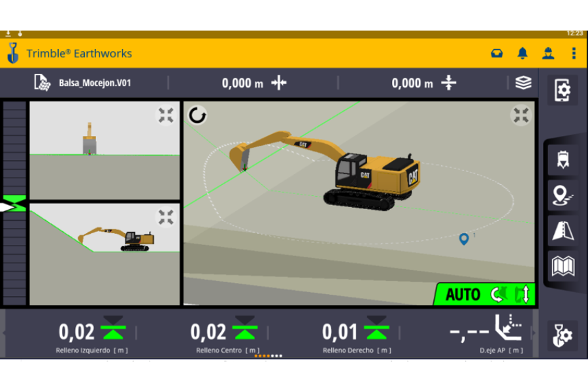Reset 3D view rotation icon
Image resolution: width=588 pixels, height=392 pixels.
pyautogui.click(x=197, y=115)
